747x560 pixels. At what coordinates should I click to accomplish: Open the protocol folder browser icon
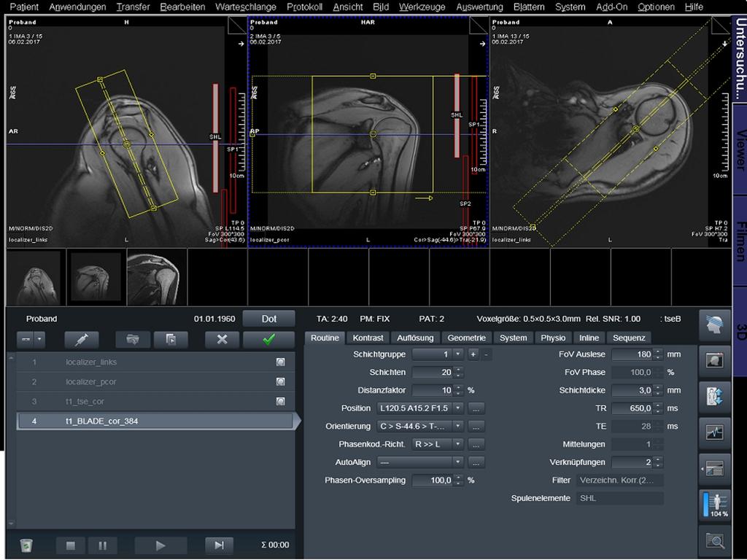pos(132,340)
